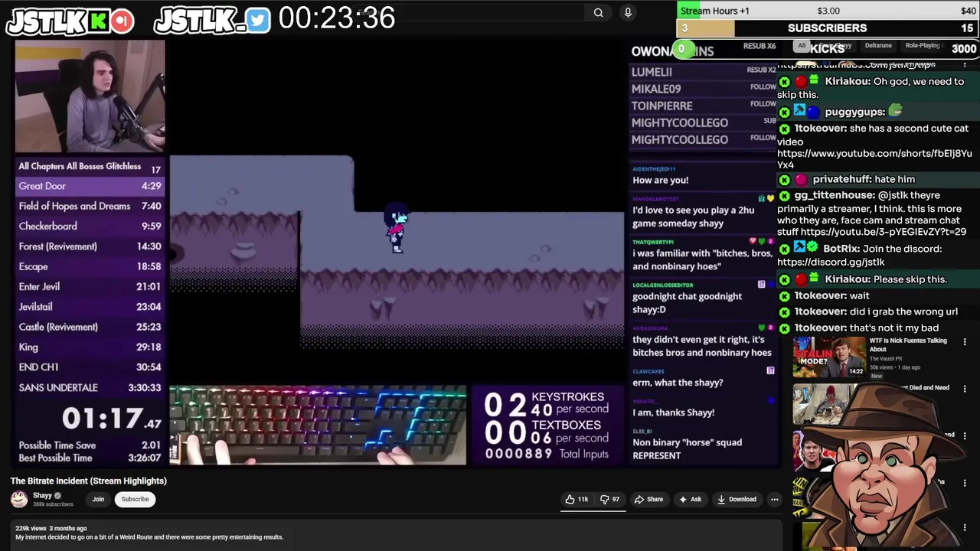Click the Enter Jevil split row
The image size is (980, 551).
coord(90,286)
